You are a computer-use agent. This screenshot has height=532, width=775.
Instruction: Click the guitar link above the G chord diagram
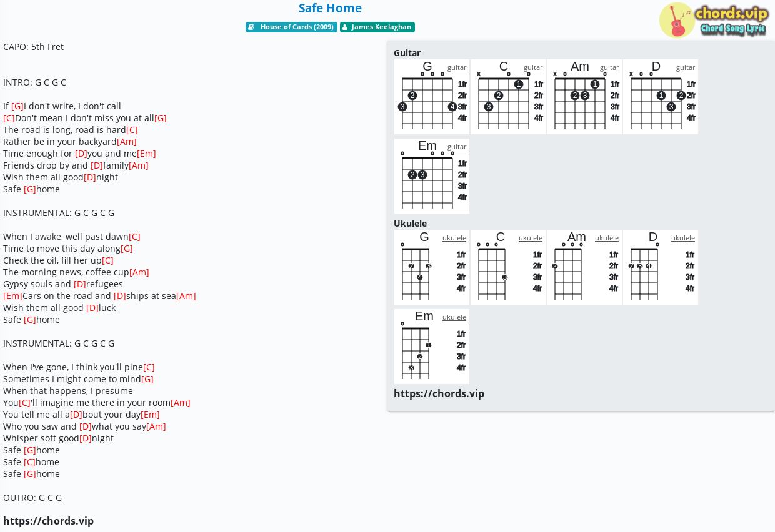tap(457, 67)
